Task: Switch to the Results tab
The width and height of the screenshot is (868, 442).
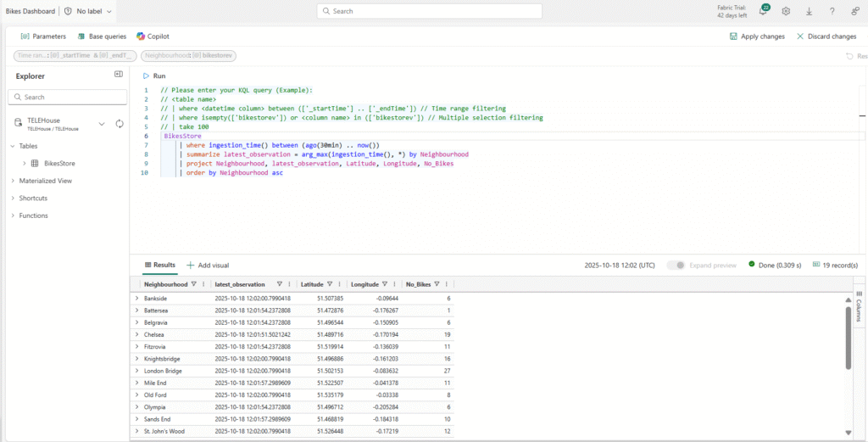Action: tap(159, 266)
